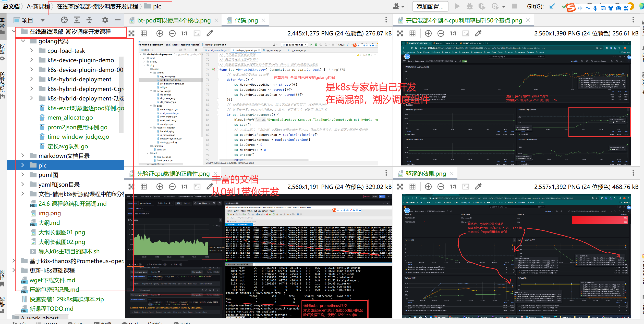Toggle grid display on 开启混部 image
Viewport: 644px width, 324px height.
click(x=412, y=33)
